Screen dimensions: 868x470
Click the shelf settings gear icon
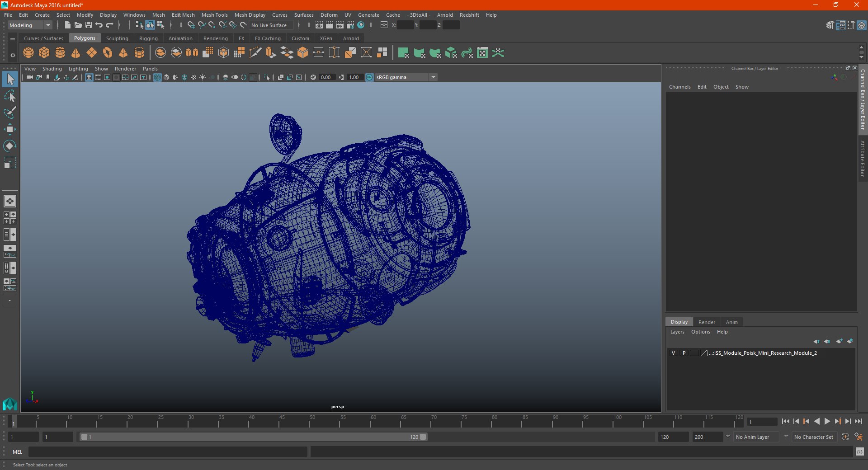point(13,55)
